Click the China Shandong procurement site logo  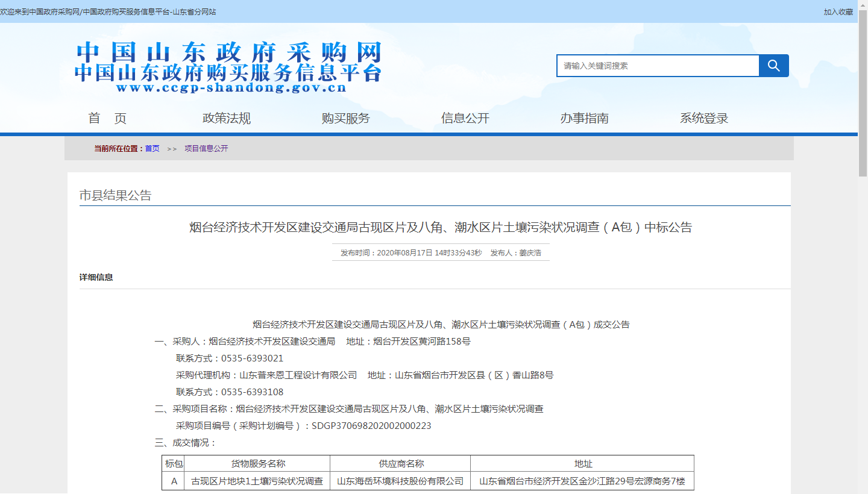(x=228, y=67)
